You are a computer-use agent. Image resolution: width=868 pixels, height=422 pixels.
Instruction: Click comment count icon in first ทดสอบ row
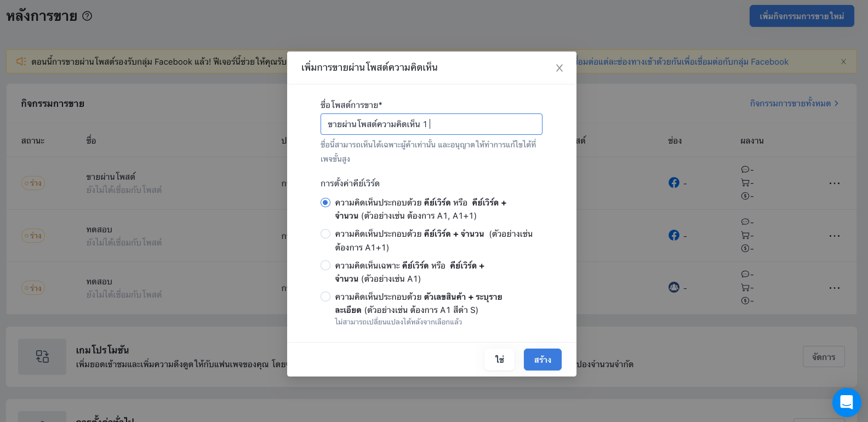point(745,222)
